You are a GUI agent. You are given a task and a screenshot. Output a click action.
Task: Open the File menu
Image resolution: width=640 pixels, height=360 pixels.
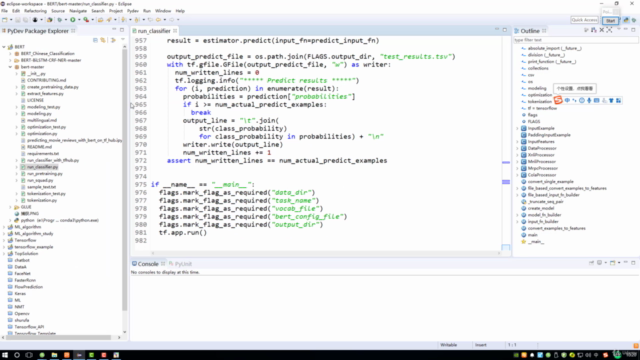click(4, 11)
